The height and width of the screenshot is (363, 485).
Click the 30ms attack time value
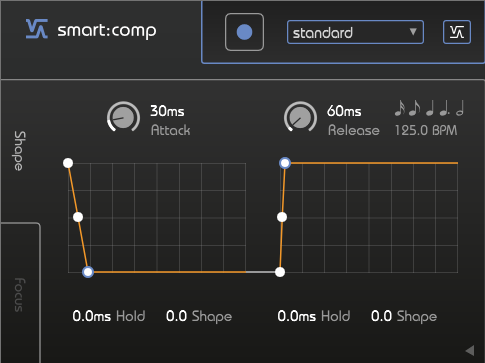167,111
